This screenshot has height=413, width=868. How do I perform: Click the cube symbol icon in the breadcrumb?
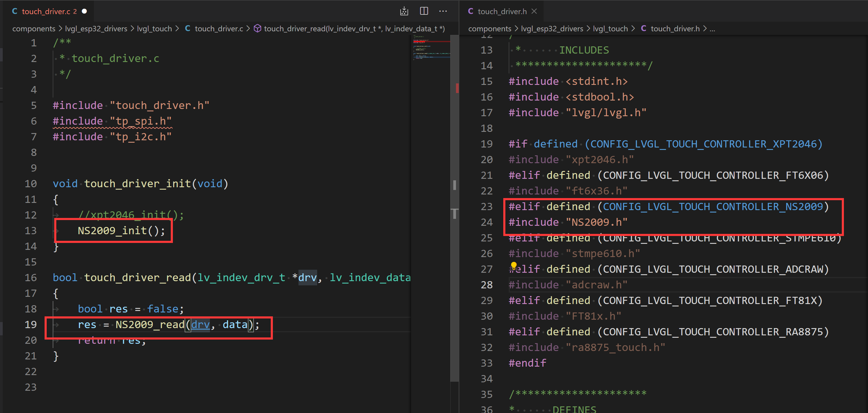[257, 29]
